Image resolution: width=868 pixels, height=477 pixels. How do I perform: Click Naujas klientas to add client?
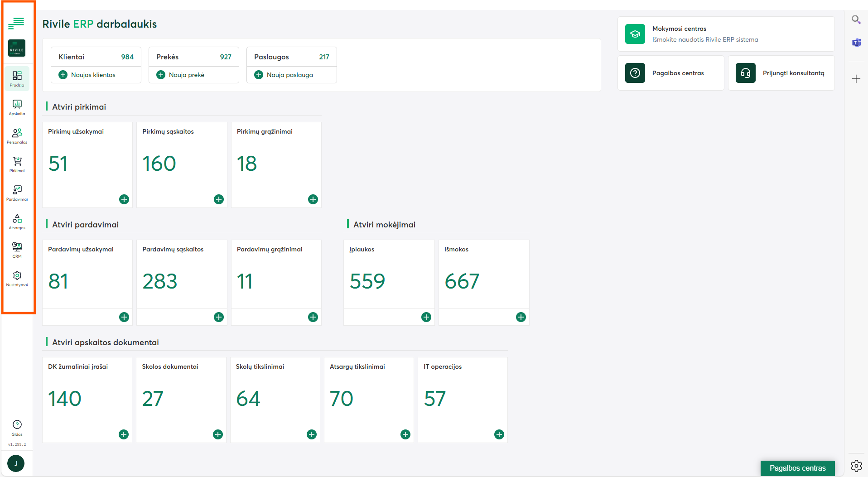93,75
